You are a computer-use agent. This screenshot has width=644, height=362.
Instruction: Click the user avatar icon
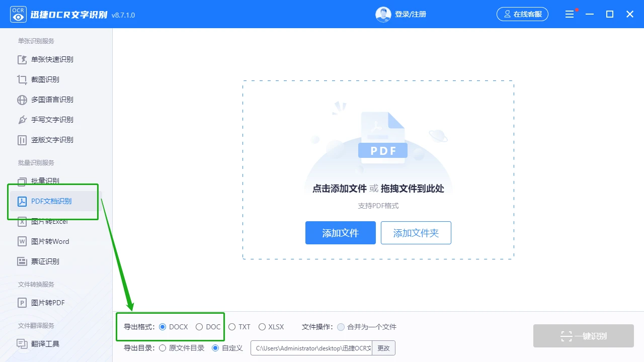click(x=383, y=14)
